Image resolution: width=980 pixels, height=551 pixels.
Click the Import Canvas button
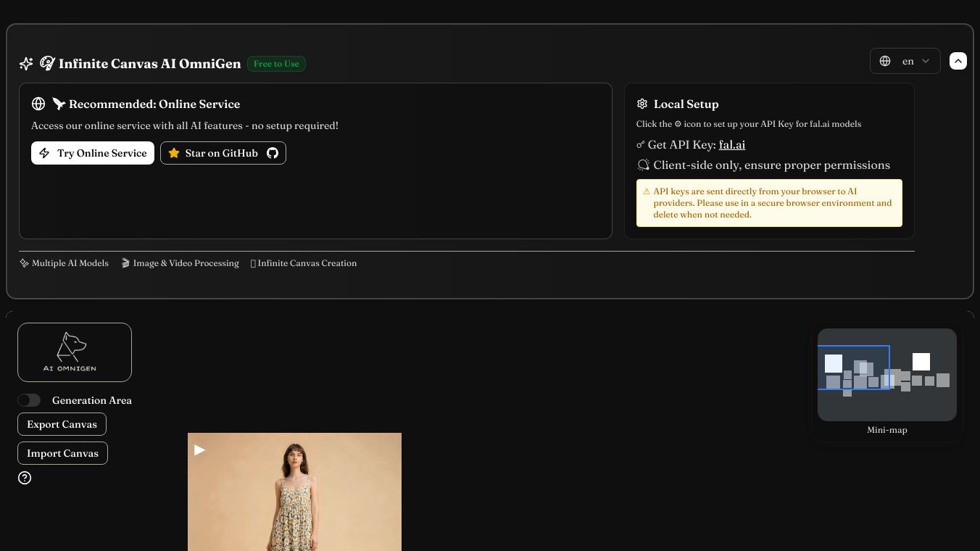pyautogui.click(x=62, y=453)
